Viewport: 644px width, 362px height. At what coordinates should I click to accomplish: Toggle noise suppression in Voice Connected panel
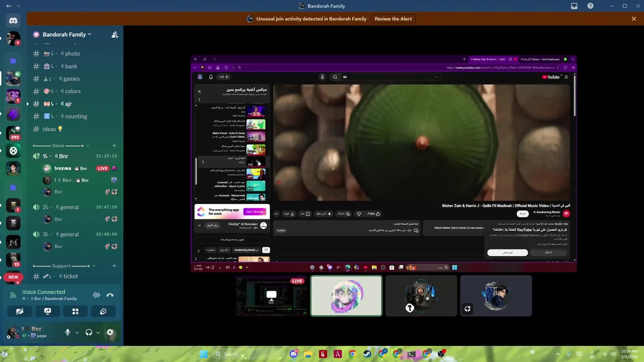[96, 295]
